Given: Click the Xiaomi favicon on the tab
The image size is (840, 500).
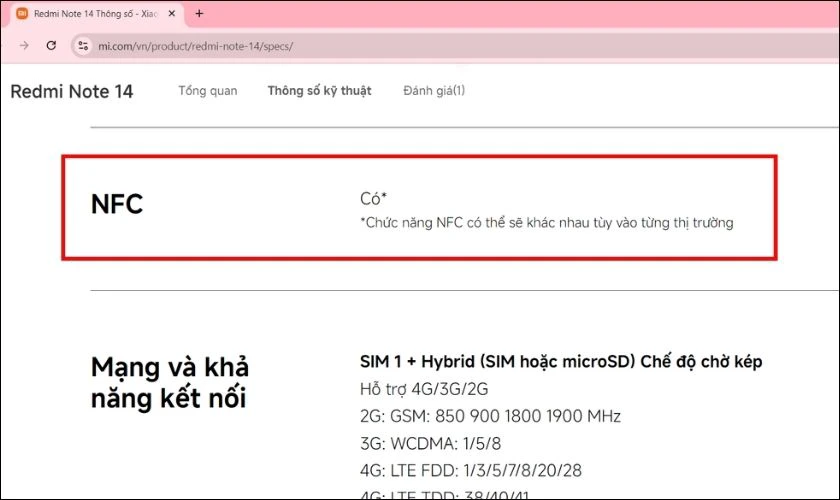Looking at the screenshot, I should (22, 13).
